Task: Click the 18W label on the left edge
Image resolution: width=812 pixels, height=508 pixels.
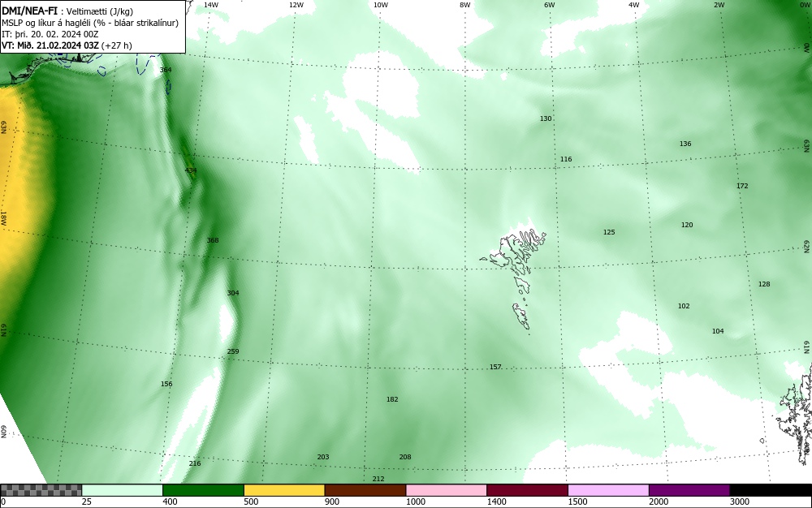Action: click(x=3, y=217)
